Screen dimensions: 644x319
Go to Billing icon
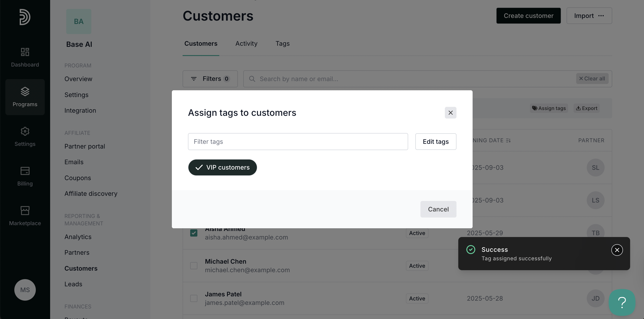click(x=25, y=171)
